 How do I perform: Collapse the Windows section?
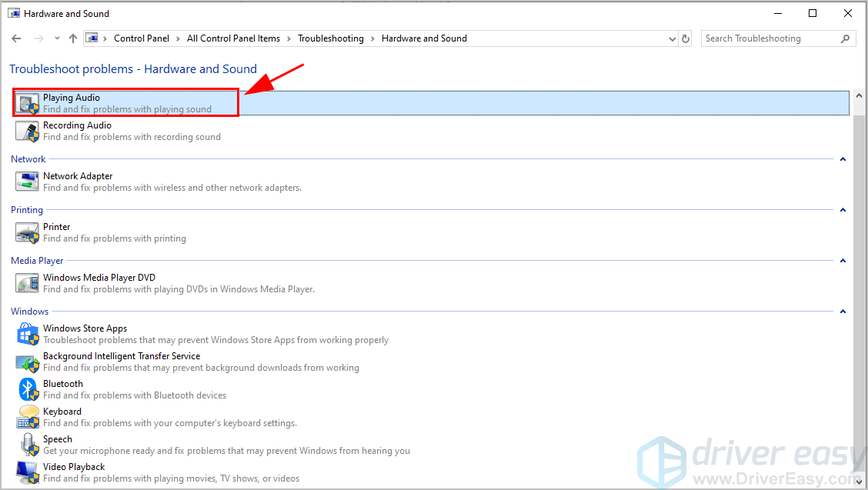point(843,311)
